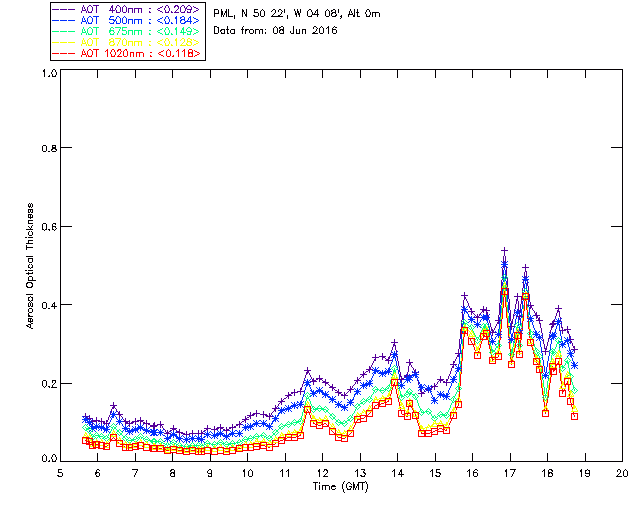Screen dimensions: 640x512
Task: Click the 0.2 y-axis tick label
Action: pos(49,384)
